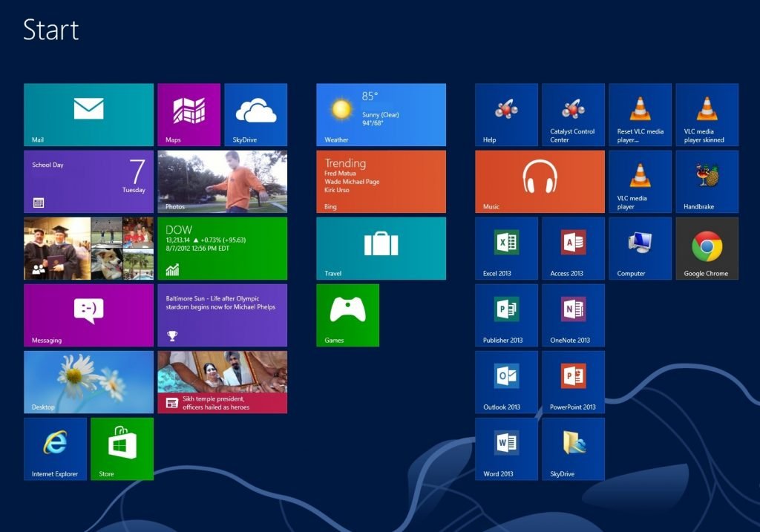The height and width of the screenshot is (532, 760).
Task: Open the Bing Trending tile
Action: [x=381, y=181]
